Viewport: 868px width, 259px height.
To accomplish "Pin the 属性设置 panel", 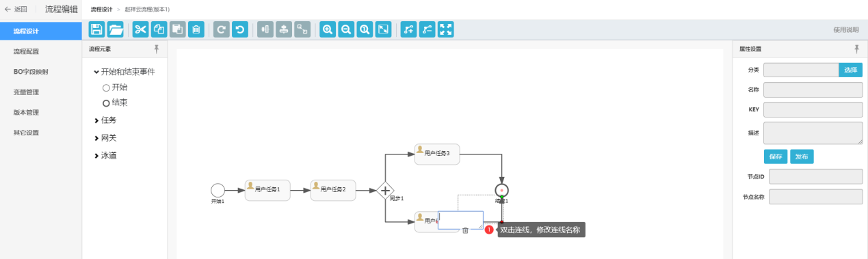I will [x=857, y=49].
